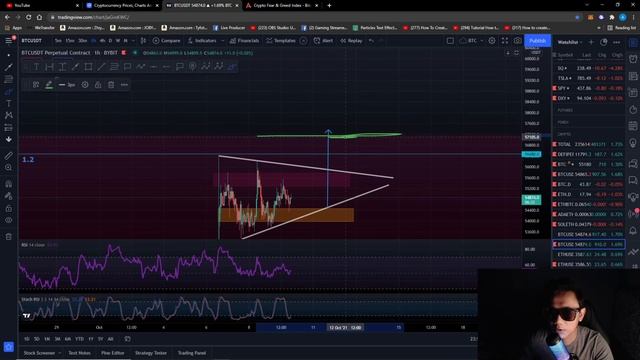The width and height of the screenshot is (640, 360).
Task: Open the Stock Screener tab
Action: [39, 353]
